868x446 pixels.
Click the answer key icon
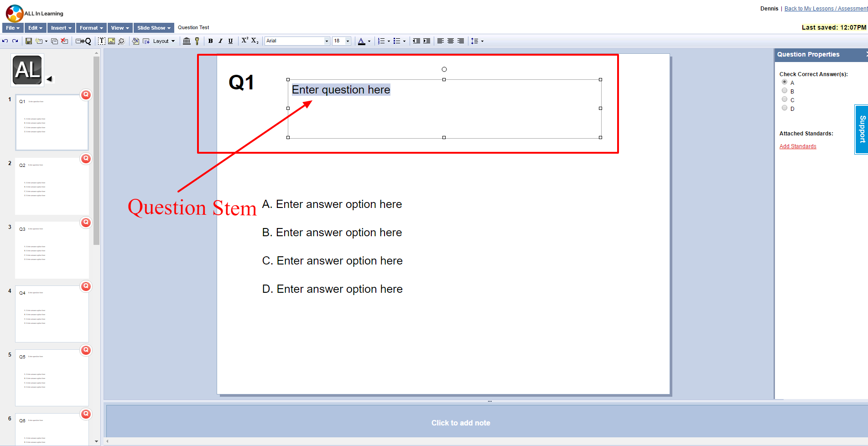[x=197, y=41]
